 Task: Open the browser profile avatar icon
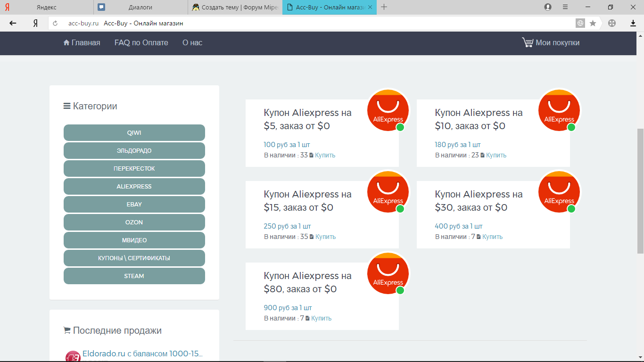(x=548, y=7)
